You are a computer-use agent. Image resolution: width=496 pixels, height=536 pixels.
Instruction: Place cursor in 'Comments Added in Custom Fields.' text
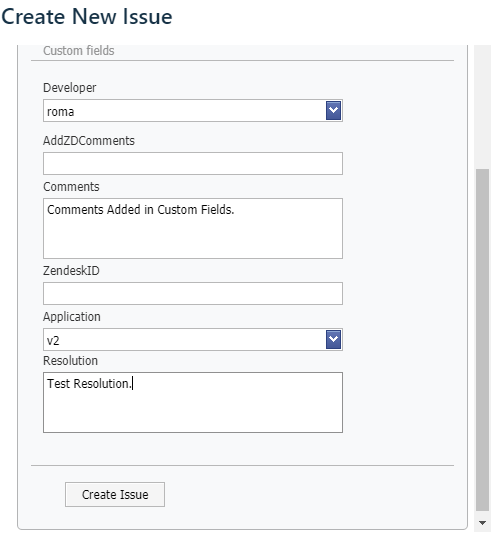click(x=140, y=210)
